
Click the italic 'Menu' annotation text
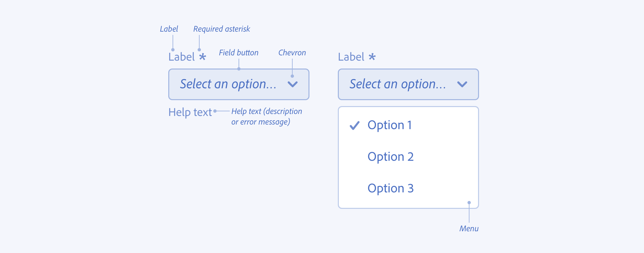click(x=469, y=229)
